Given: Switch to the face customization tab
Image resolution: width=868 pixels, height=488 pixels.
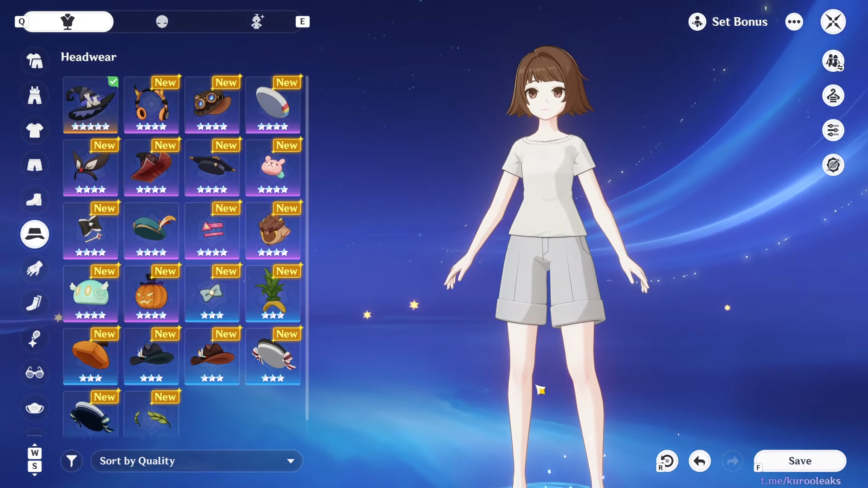Looking at the screenshot, I should [x=162, y=22].
